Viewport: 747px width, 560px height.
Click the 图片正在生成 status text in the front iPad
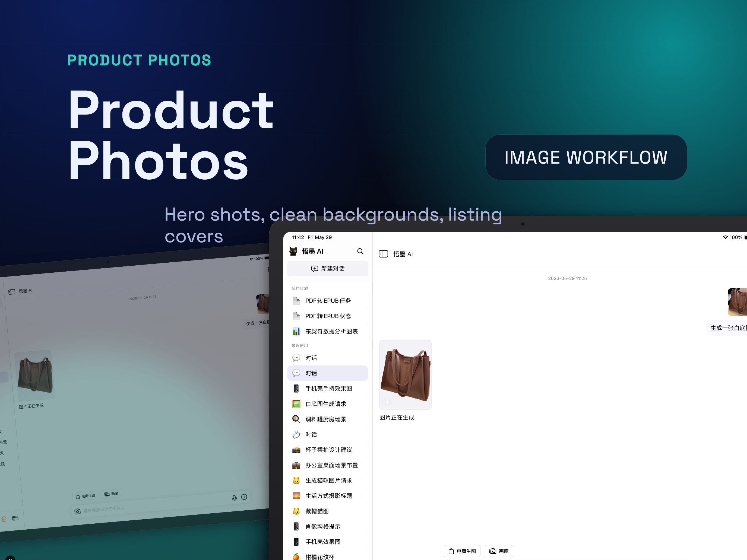coord(397,418)
